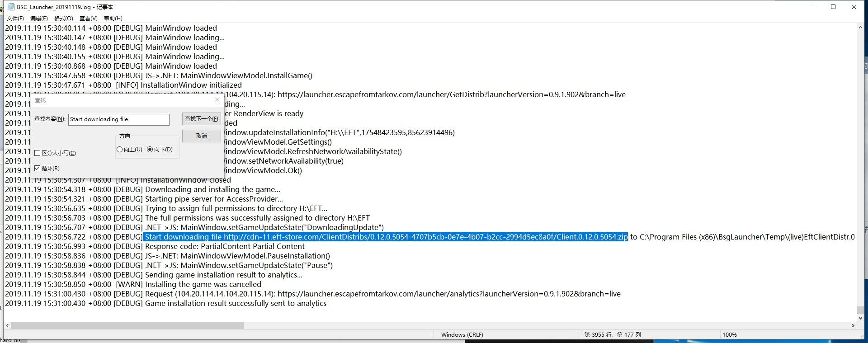Open the 编辑(E) menu

[x=39, y=19]
